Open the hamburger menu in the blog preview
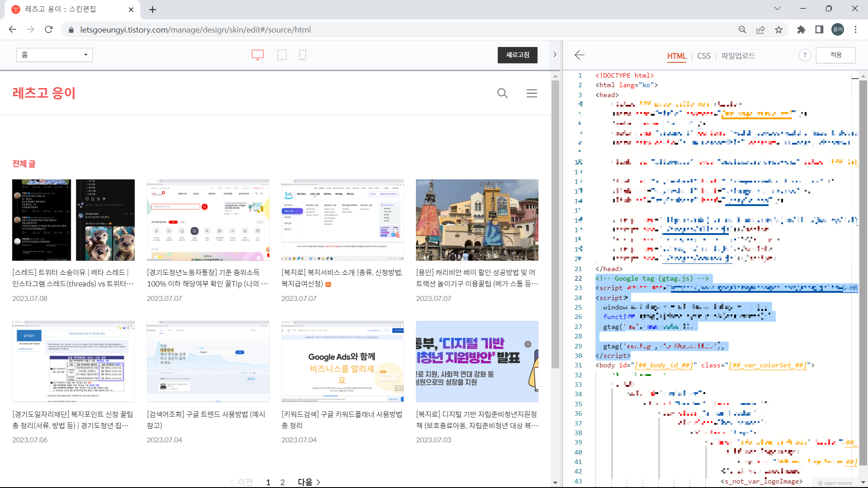 tap(532, 94)
